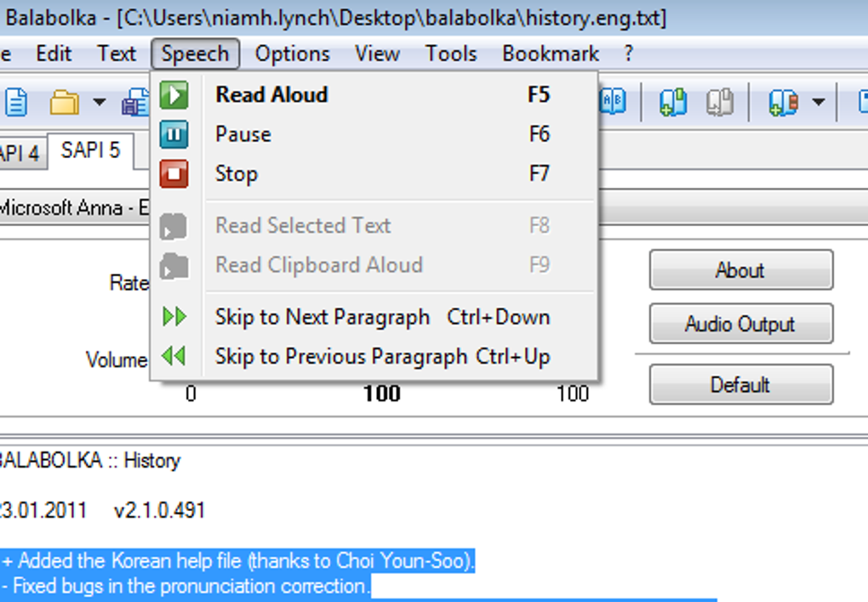This screenshot has height=602, width=868.
Task: Switch to the SAPI 4 tab
Action: click(x=21, y=153)
